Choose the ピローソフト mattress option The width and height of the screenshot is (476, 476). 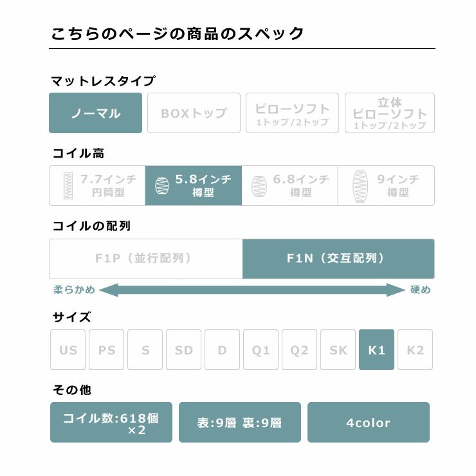point(292,113)
